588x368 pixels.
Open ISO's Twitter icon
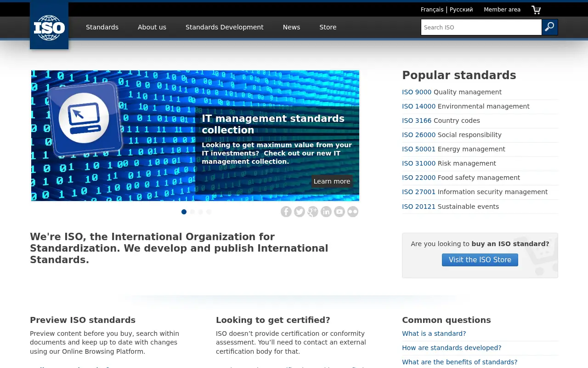point(300,212)
